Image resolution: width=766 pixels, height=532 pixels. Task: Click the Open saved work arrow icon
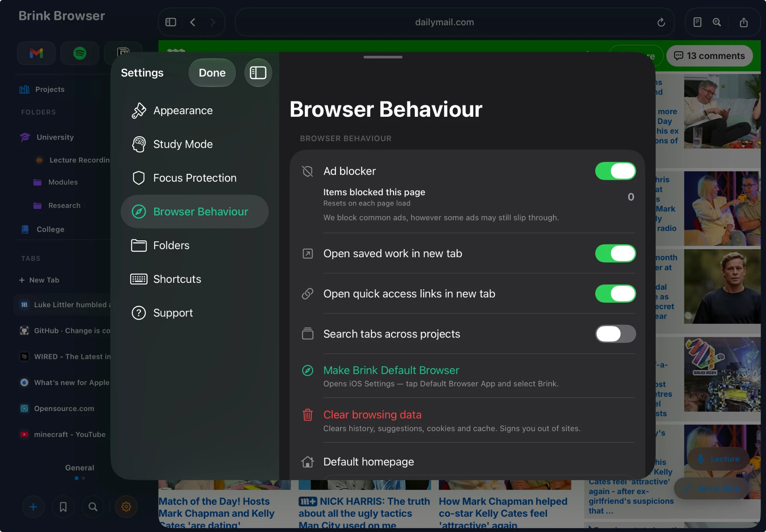(308, 253)
